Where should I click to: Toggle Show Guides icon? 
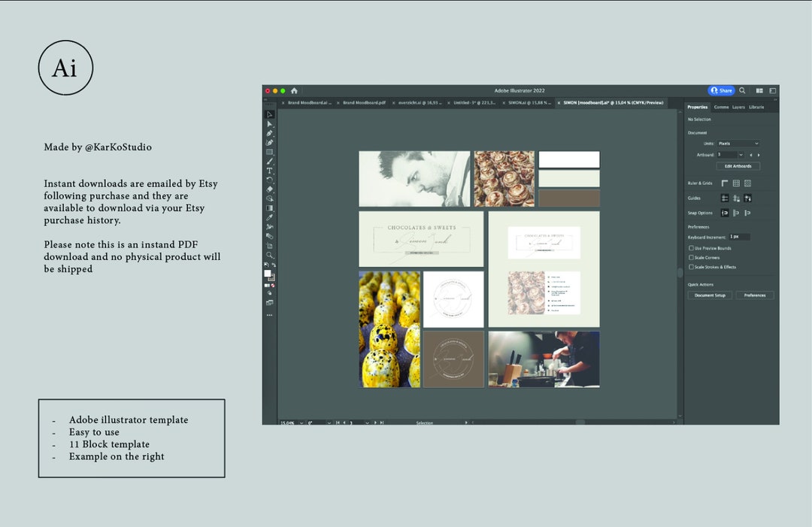[725, 198]
